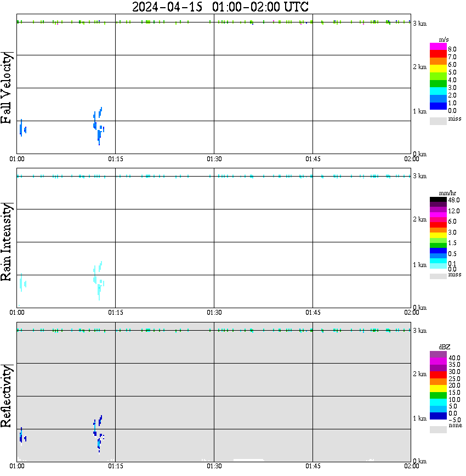The image size is (466, 476).
Task: Select the gray 'miss' swatch in velocity legend
Action: point(438,121)
